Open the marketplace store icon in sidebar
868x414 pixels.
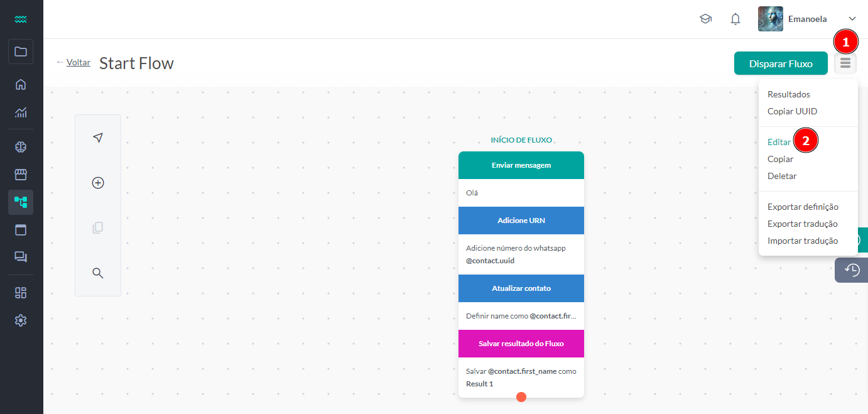coord(21,174)
